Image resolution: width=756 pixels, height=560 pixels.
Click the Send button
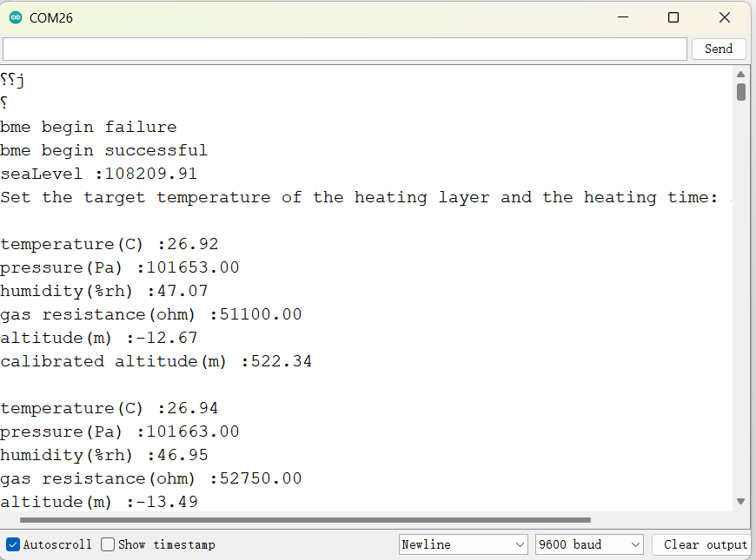(x=719, y=49)
